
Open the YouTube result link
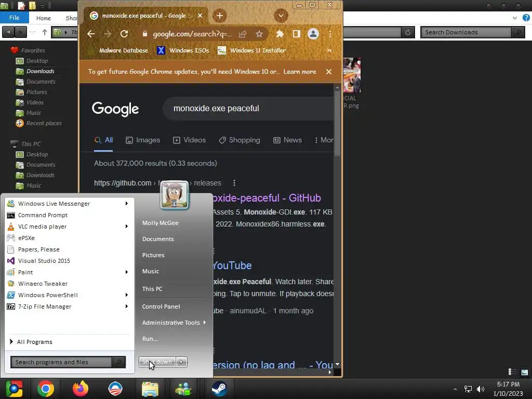(x=232, y=265)
